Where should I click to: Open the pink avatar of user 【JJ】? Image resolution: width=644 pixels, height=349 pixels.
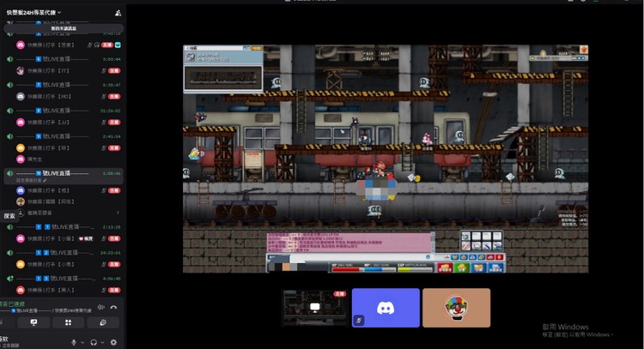(20, 123)
